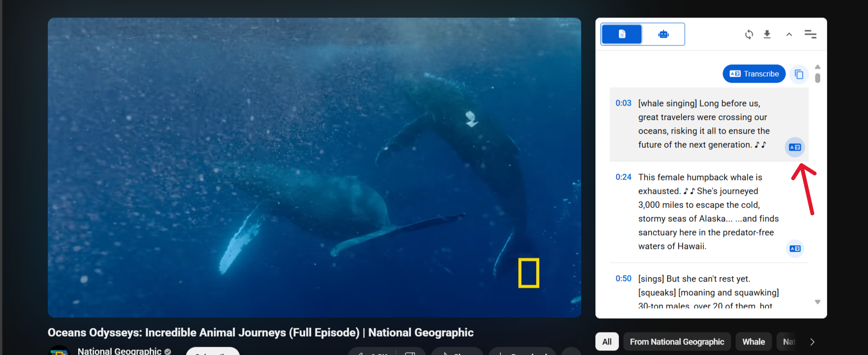The height and width of the screenshot is (355, 868).
Task: Select the All filter chip
Action: coord(607,342)
